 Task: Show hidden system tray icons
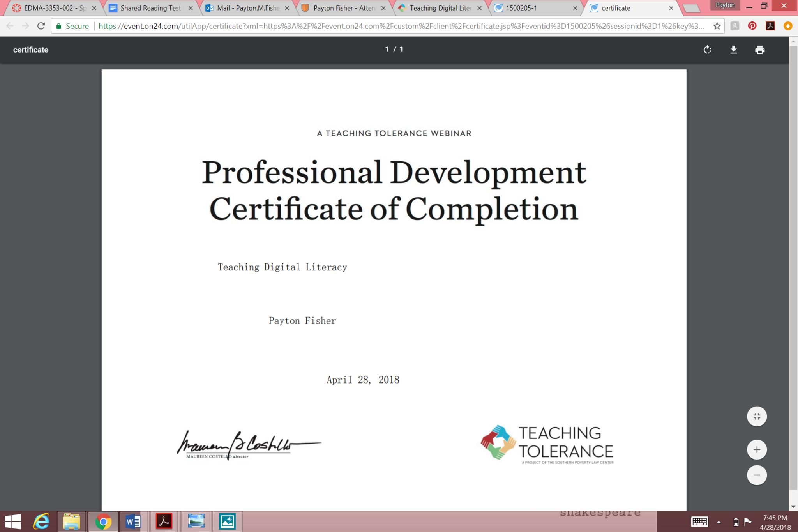(719, 522)
